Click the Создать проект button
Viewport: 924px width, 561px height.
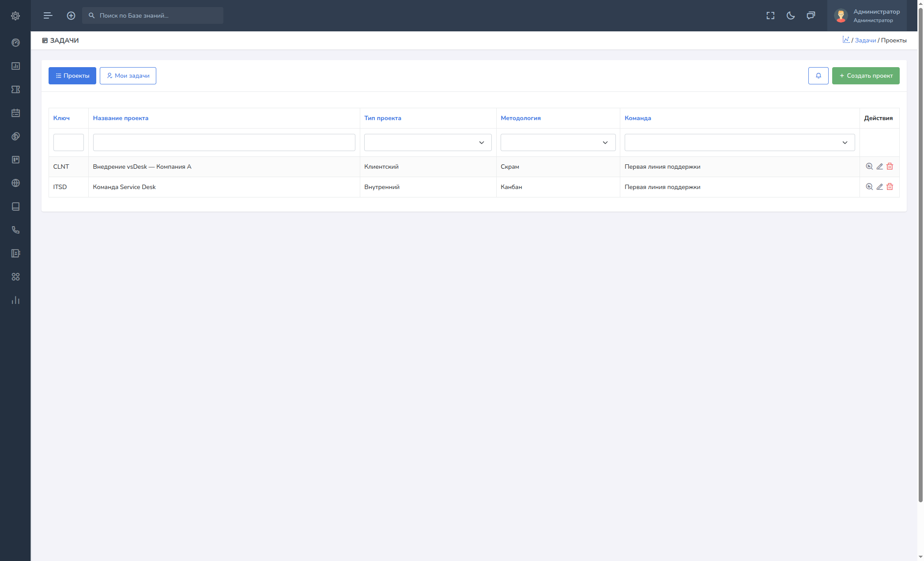865,76
